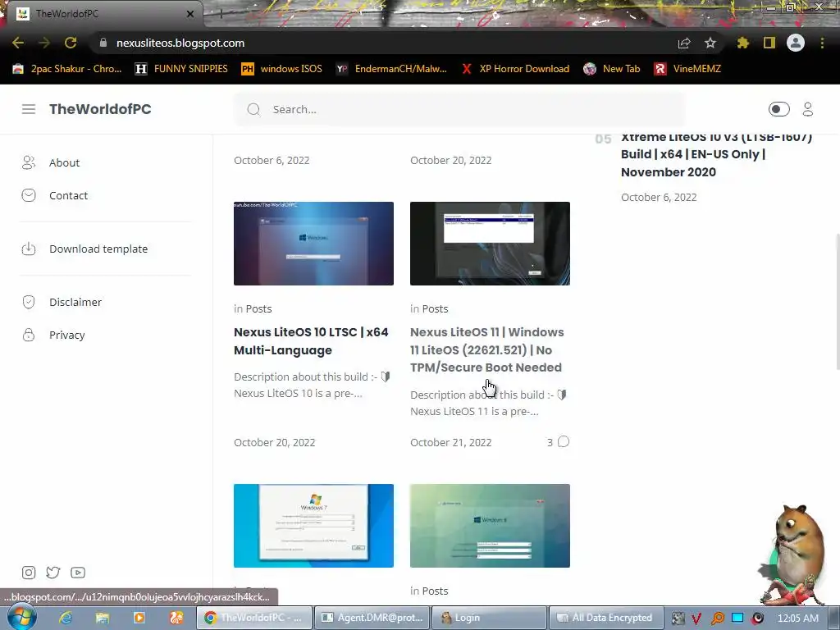This screenshot has height=630, width=840.
Task: Close the TheWorldofPC browser tab
Action: click(190, 14)
